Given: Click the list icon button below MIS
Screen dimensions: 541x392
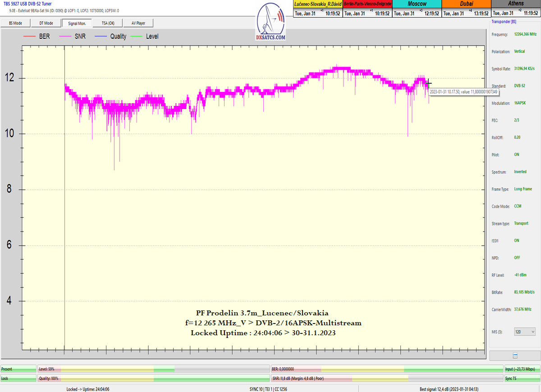Looking at the screenshot, I should [x=515, y=356].
